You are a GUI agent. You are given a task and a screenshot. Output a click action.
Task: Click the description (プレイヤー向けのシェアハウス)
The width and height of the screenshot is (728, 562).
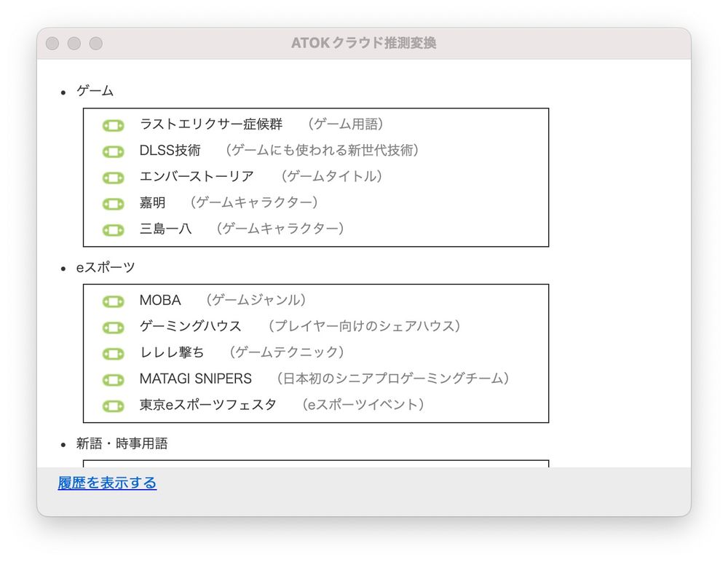tap(364, 326)
